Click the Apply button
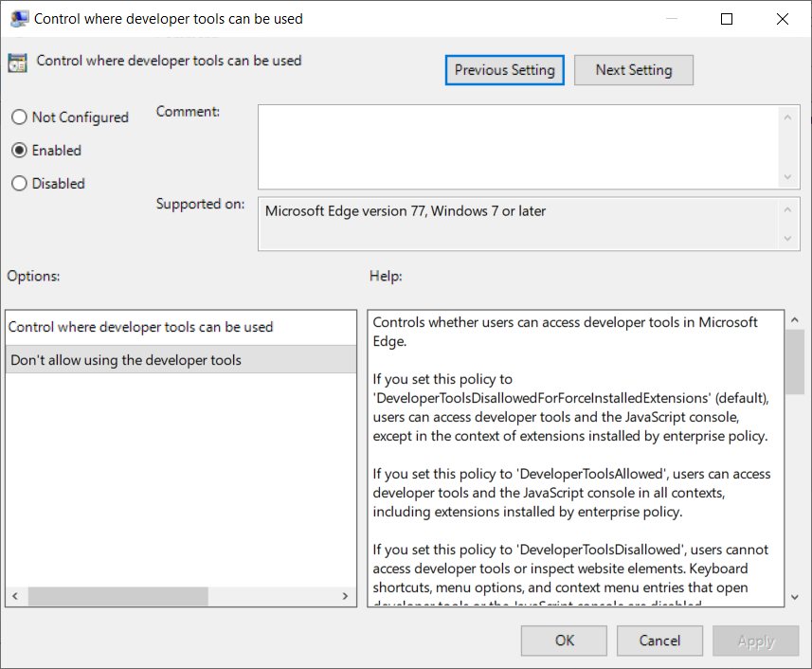Screen dimensions: 812x669 755,641
